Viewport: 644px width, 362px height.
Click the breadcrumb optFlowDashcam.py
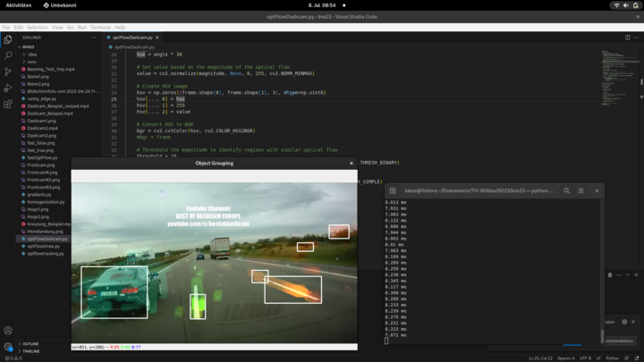pyautogui.click(x=134, y=47)
